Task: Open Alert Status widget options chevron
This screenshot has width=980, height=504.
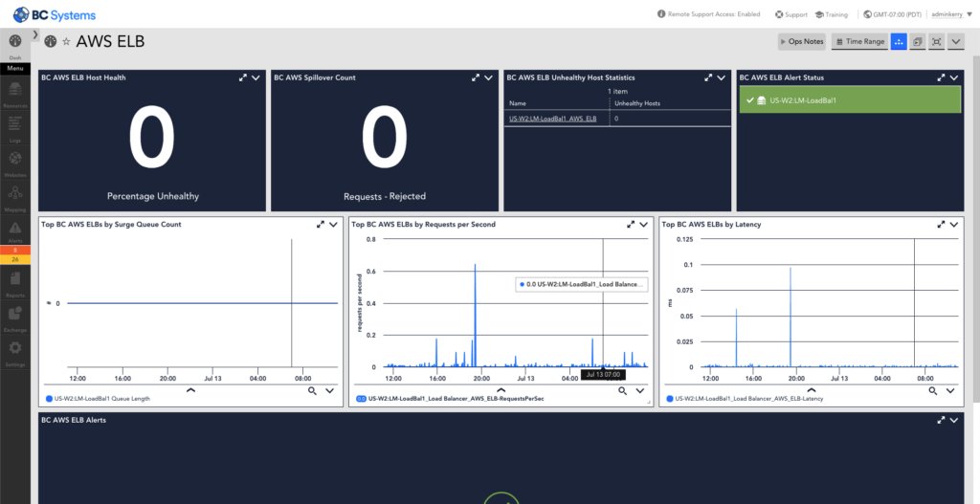Action: coord(954,77)
